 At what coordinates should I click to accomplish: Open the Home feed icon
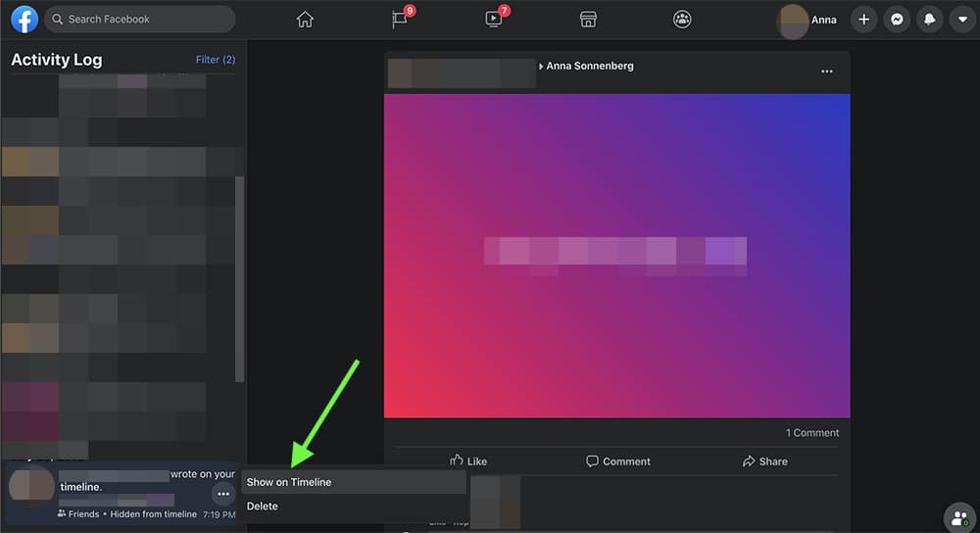coord(305,20)
